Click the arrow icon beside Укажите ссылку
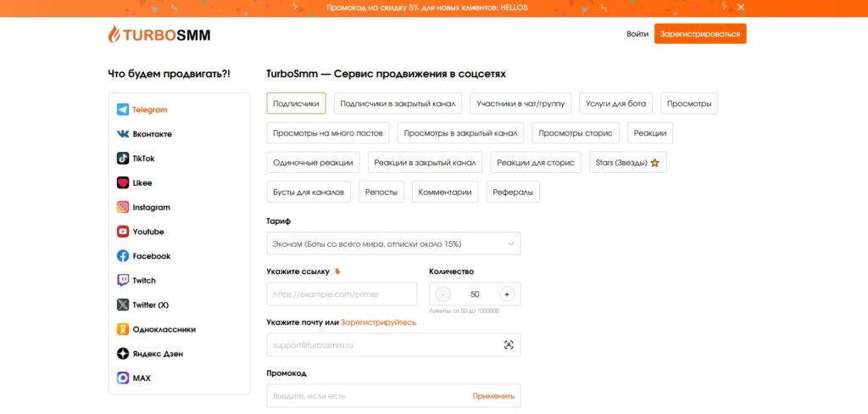 (x=337, y=271)
